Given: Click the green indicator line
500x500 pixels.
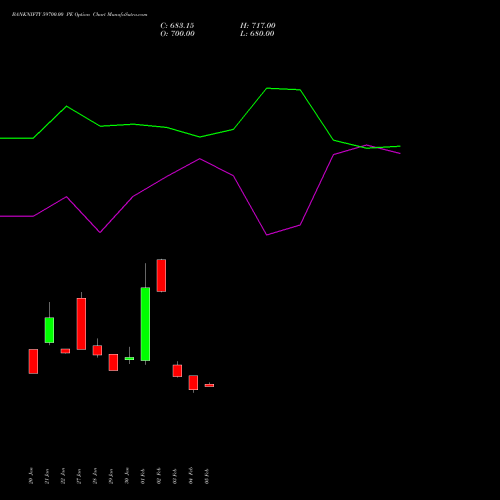Looking at the screenshot, I should pyautogui.click(x=200, y=137).
